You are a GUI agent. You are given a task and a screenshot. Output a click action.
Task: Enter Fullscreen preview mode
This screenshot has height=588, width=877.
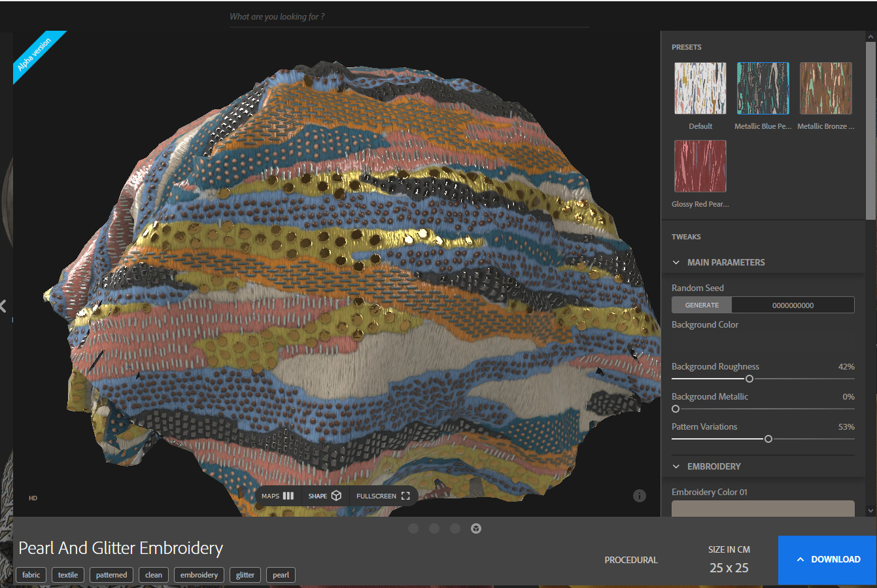pos(383,496)
